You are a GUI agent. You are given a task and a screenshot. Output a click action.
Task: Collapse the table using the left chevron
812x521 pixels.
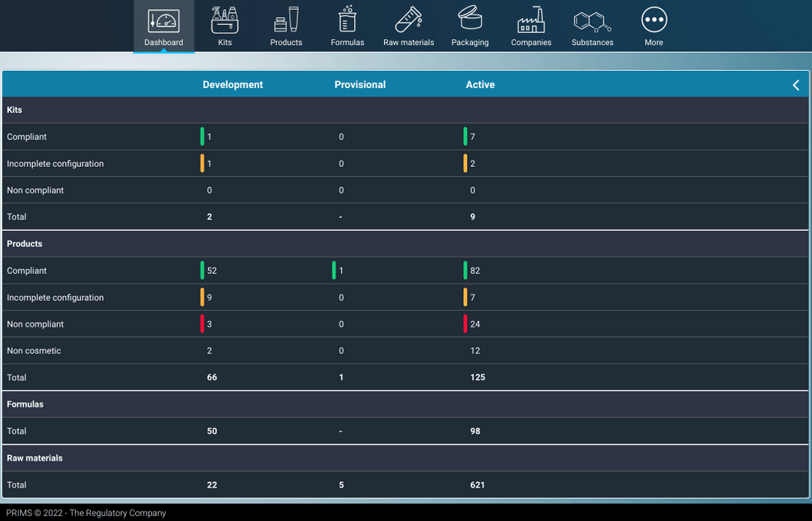click(795, 84)
